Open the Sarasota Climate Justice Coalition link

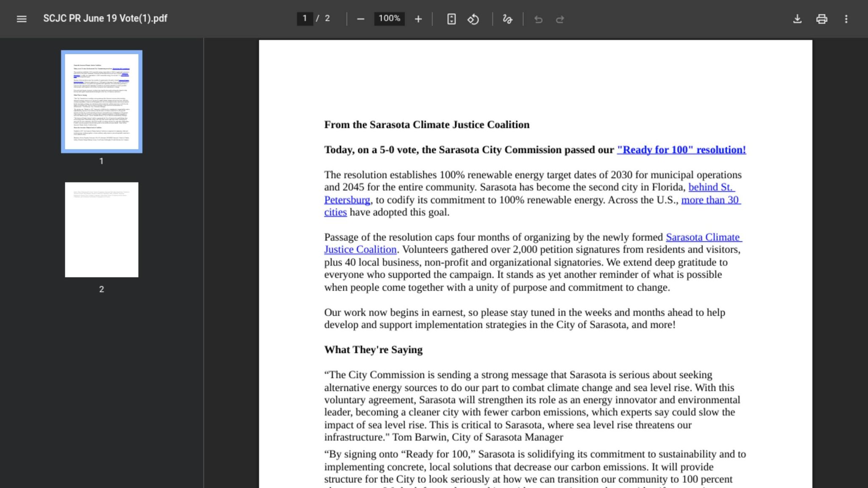coord(703,237)
